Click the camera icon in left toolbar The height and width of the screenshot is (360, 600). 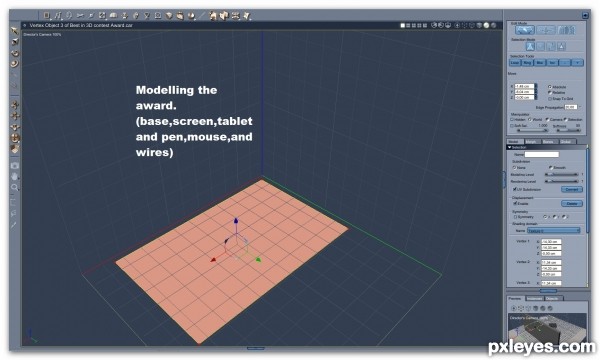[x=15, y=165]
